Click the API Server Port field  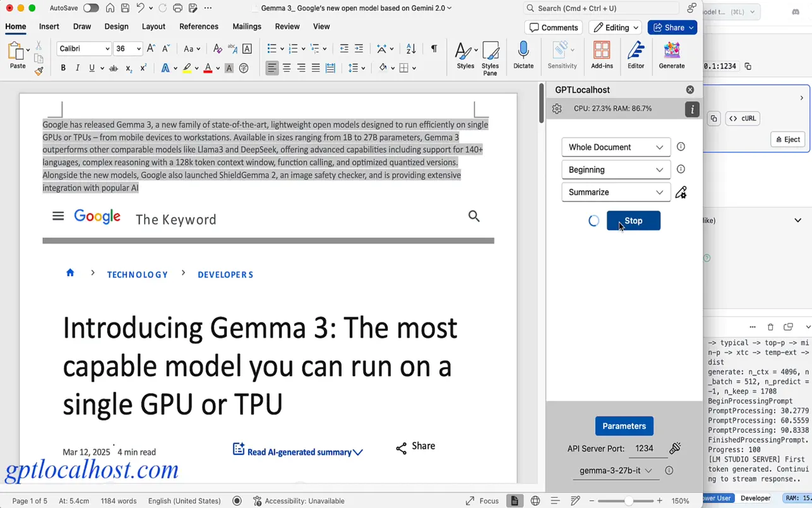click(x=645, y=449)
